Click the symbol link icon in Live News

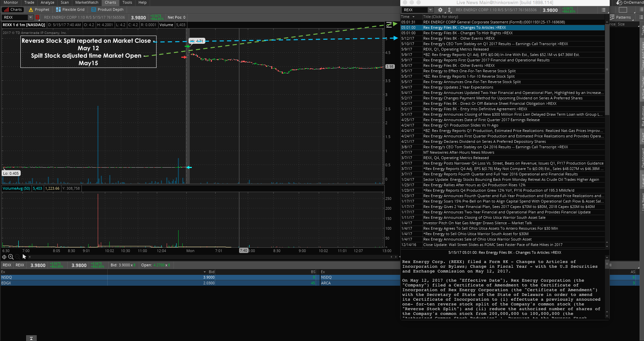coord(449,10)
